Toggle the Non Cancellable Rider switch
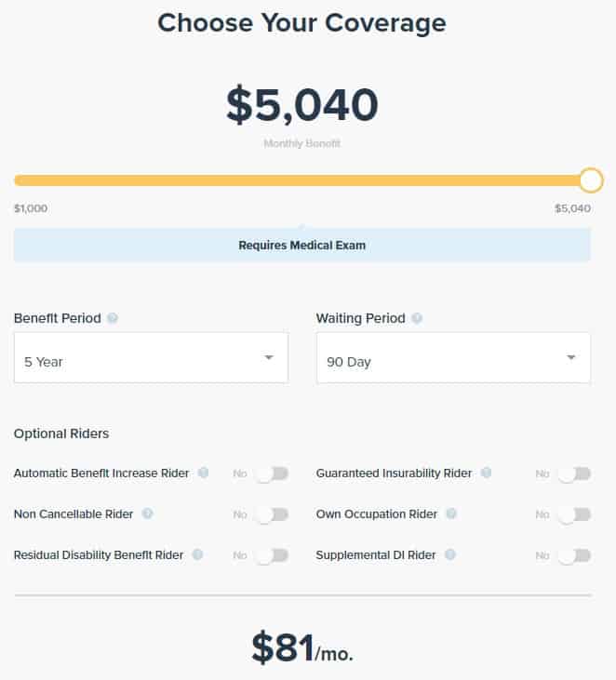This screenshot has width=616, height=680. [272, 514]
